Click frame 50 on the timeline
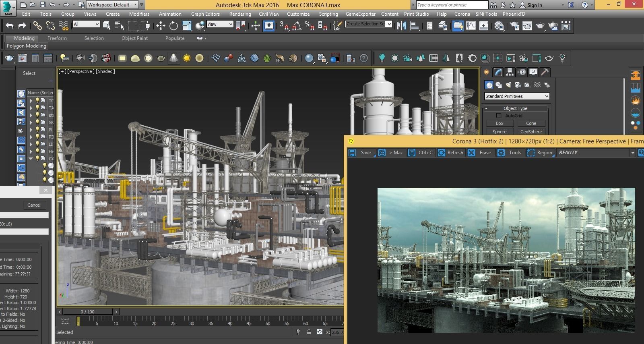Viewport: 644px width, 344px height. click(268, 323)
